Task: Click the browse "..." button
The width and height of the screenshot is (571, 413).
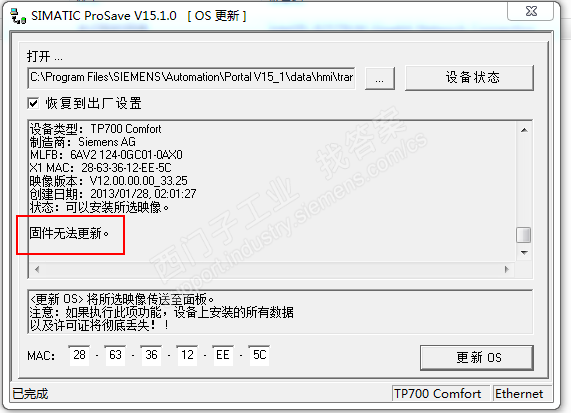Action: tap(380, 78)
